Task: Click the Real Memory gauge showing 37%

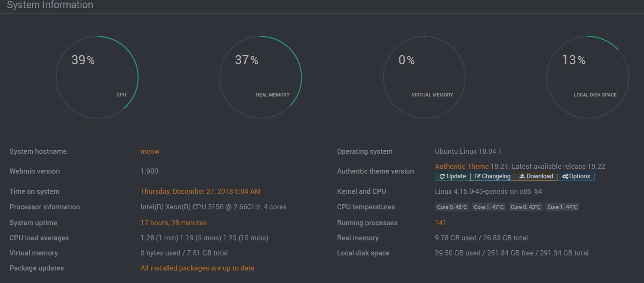Action: click(x=261, y=78)
